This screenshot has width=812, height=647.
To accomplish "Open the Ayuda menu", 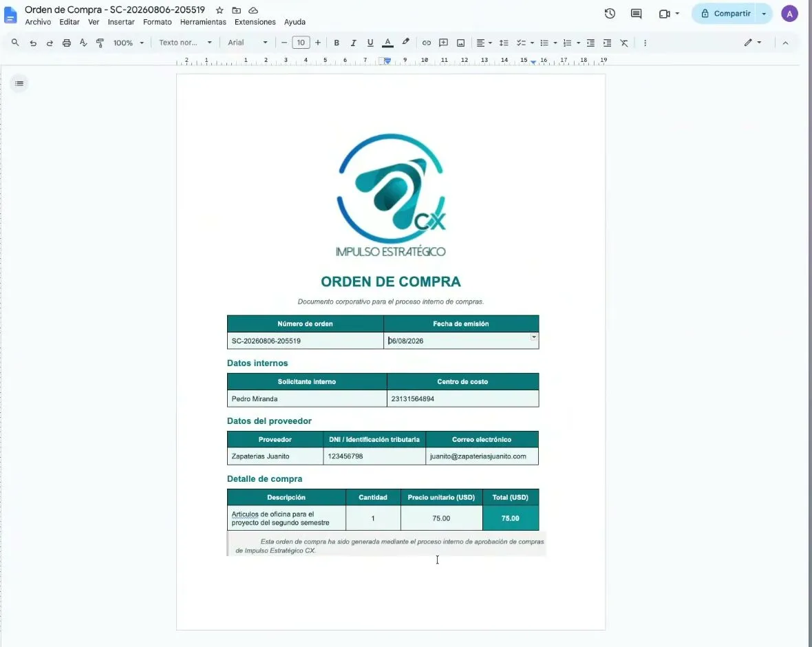I will 295,22.
